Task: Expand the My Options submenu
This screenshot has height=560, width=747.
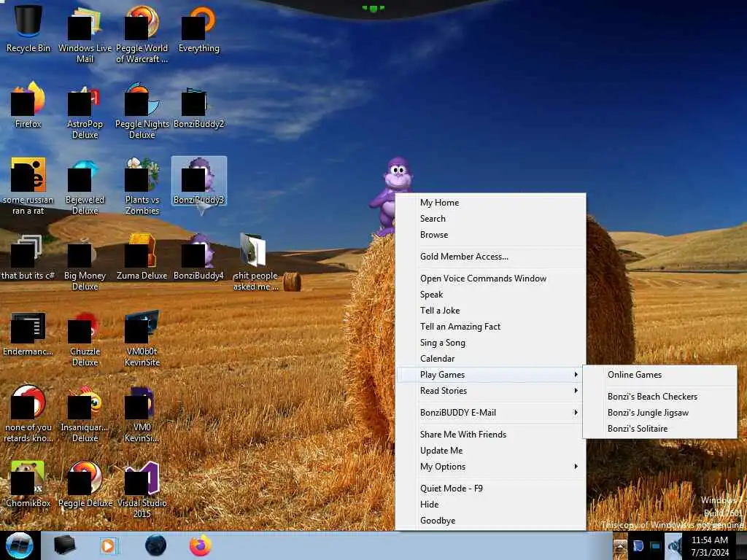Action: click(491, 467)
